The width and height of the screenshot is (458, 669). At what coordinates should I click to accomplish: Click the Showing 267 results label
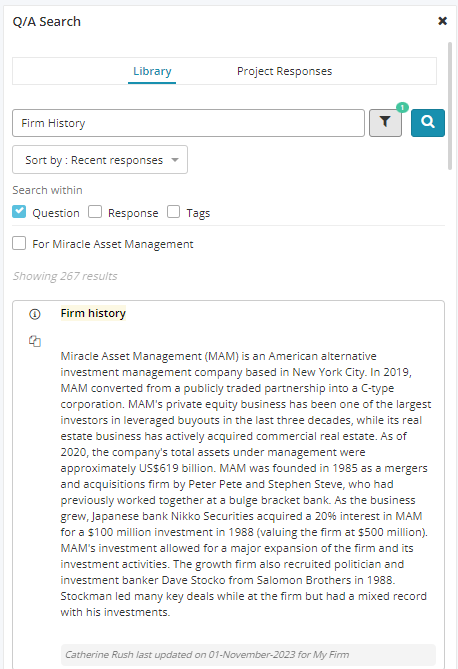pyautogui.click(x=65, y=276)
